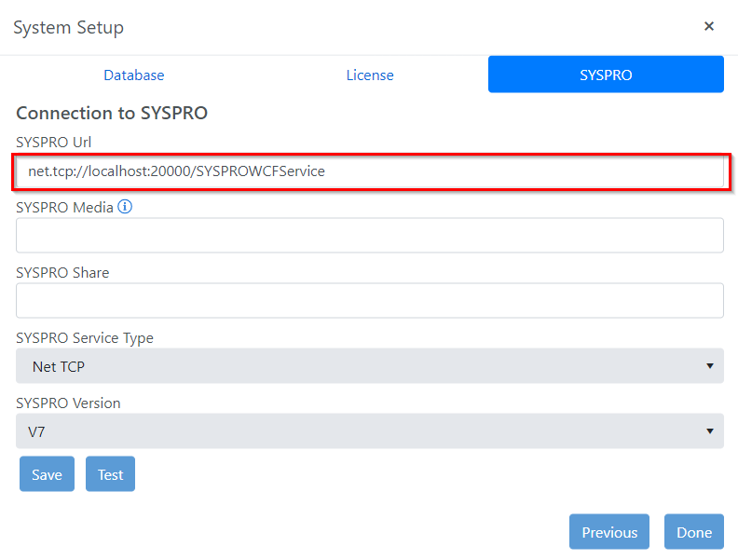
Task: Click the SYSPRO Media info icon
Action: coord(125,207)
